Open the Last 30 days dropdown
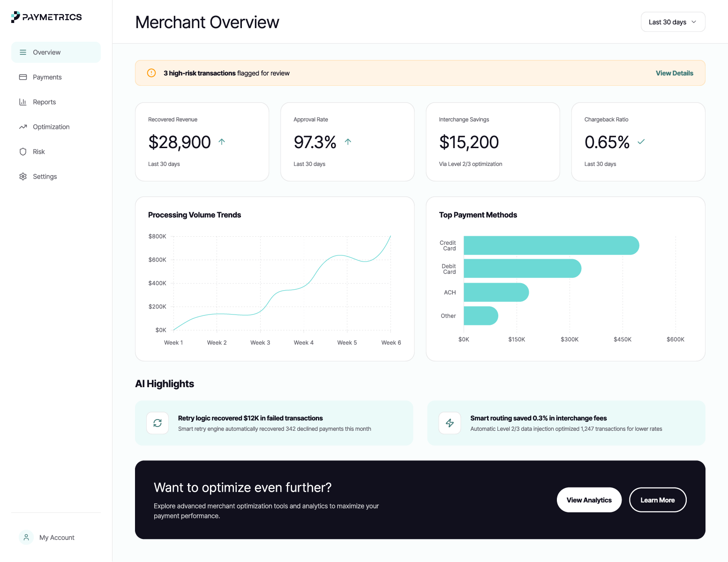The image size is (728, 562). [673, 22]
